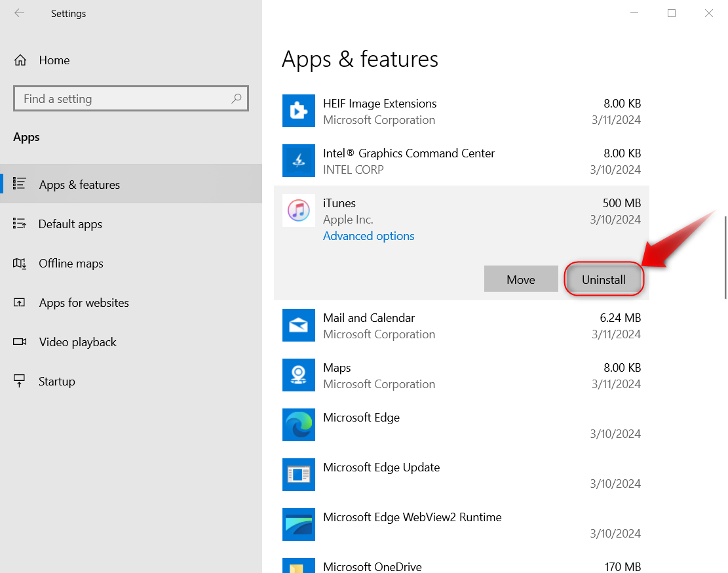Switch to Video playback settings
Viewport: 728px width, 573px height.
(x=131, y=342)
